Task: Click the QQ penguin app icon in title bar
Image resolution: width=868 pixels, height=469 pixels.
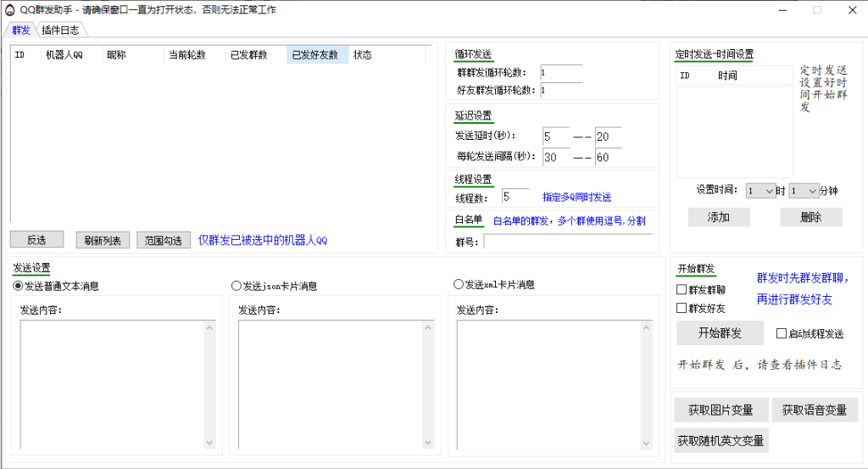Action: pos(10,9)
